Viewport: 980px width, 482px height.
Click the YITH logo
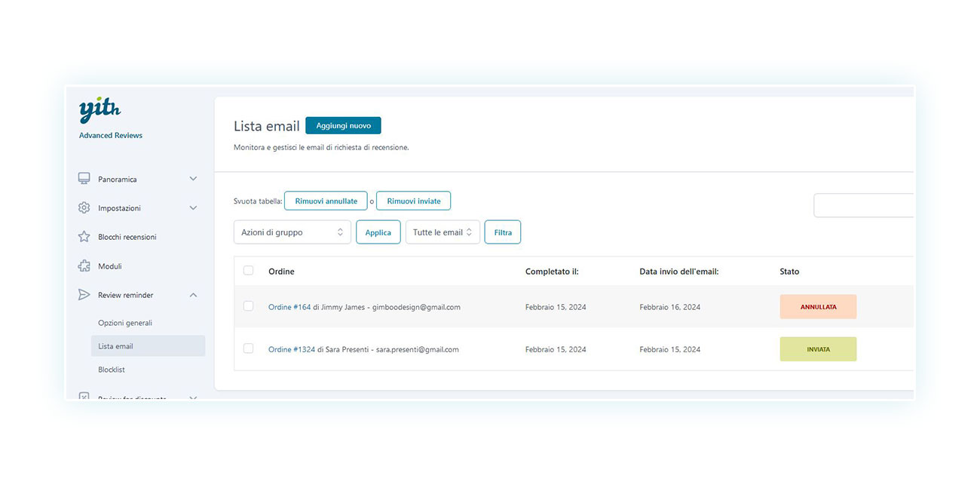click(x=100, y=110)
